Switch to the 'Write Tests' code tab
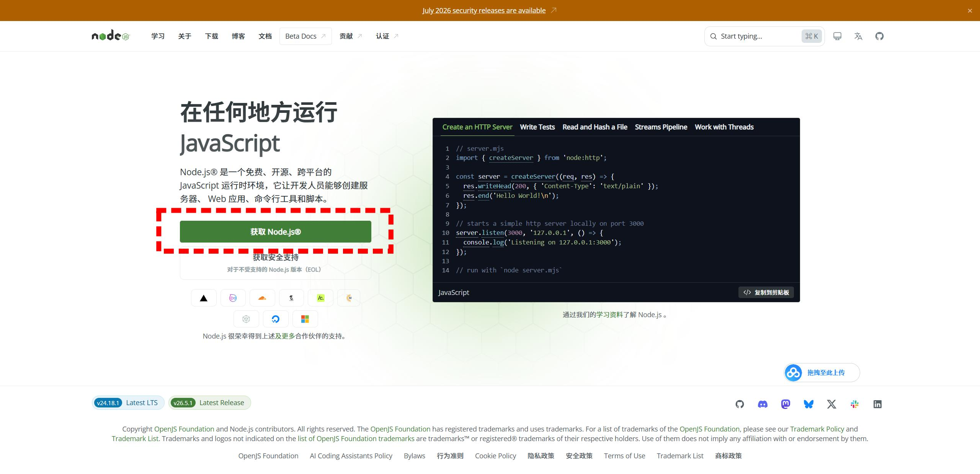The image size is (980, 474). coord(537,127)
